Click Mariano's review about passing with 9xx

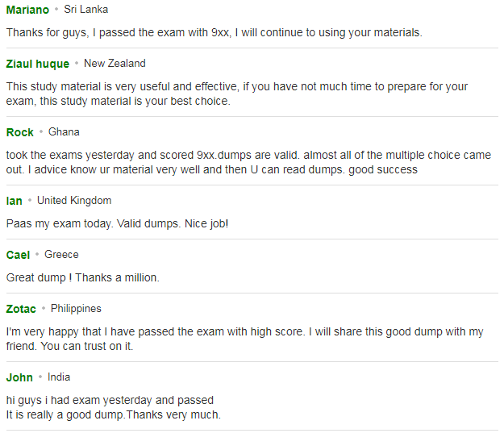214,32
